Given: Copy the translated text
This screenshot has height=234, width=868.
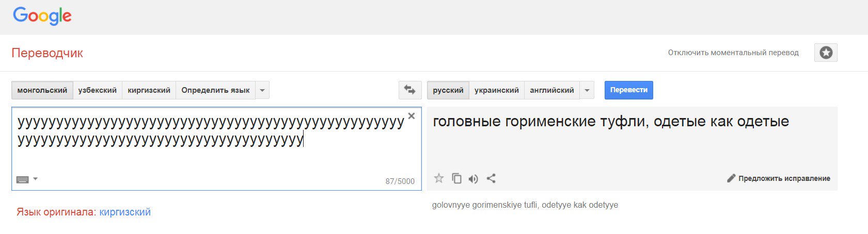Looking at the screenshot, I should [456, 178].
